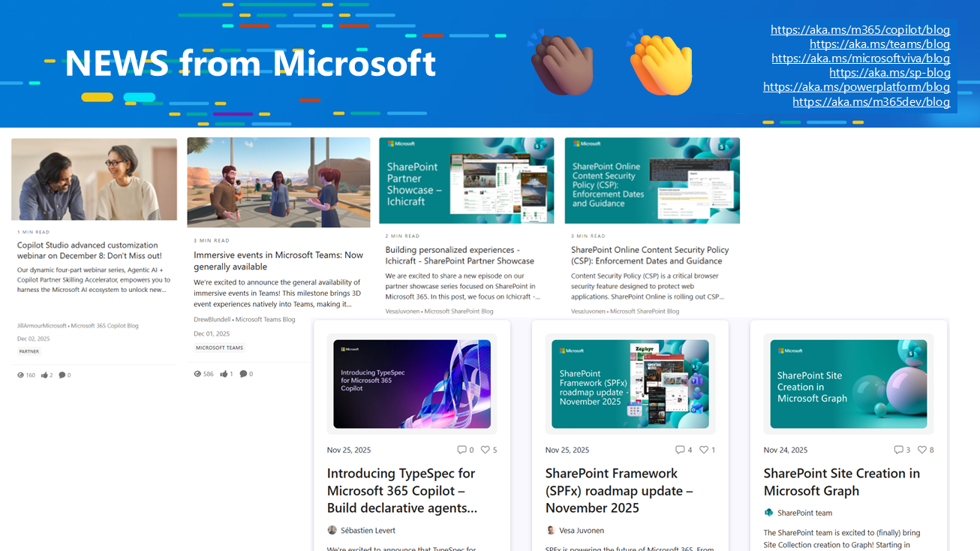Click the 2 MIN READ label
This screenshot has width=980, height=551.
click(x=401, y=236)
